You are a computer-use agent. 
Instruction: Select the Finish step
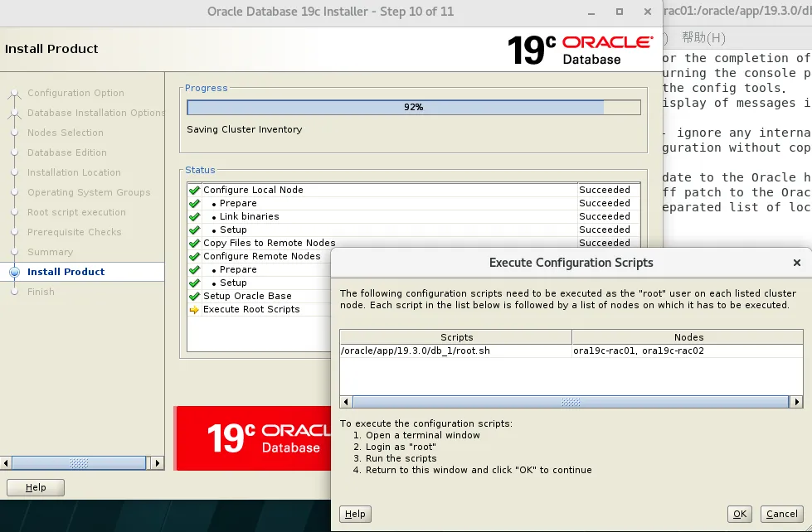pos(41,292)
